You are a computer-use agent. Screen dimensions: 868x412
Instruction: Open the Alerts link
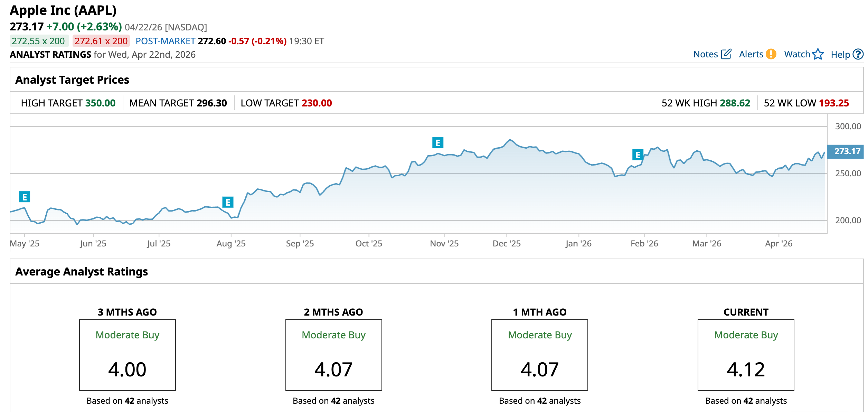(751, 54)
